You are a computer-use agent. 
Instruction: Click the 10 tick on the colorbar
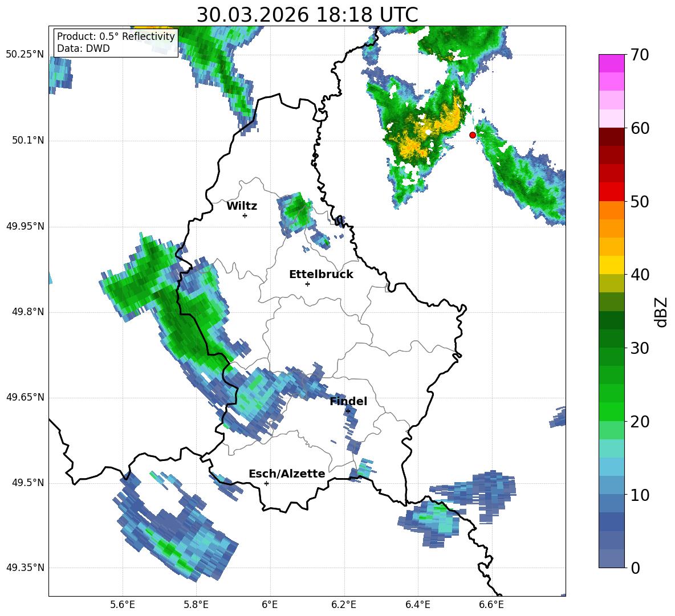(x=640, y=495)
